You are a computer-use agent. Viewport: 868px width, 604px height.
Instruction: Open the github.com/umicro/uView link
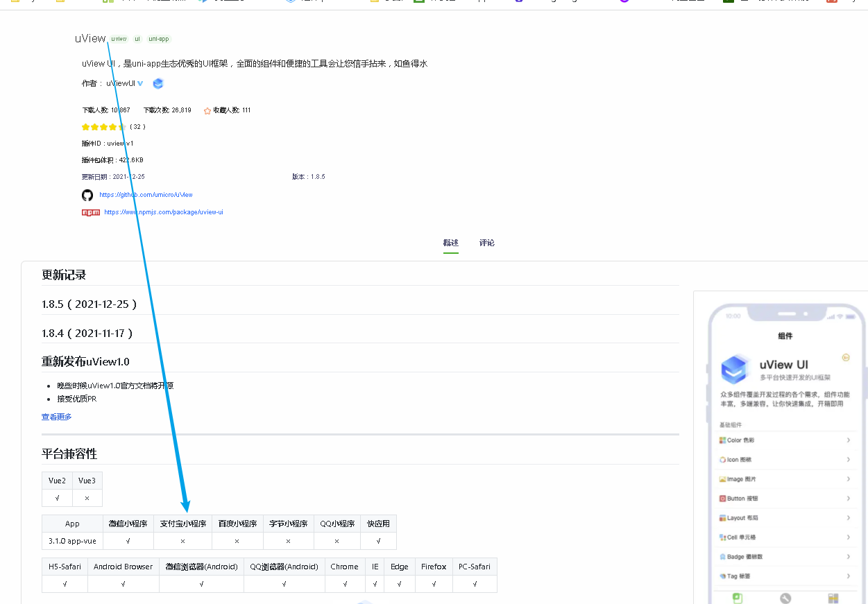(x=146, y=195)
